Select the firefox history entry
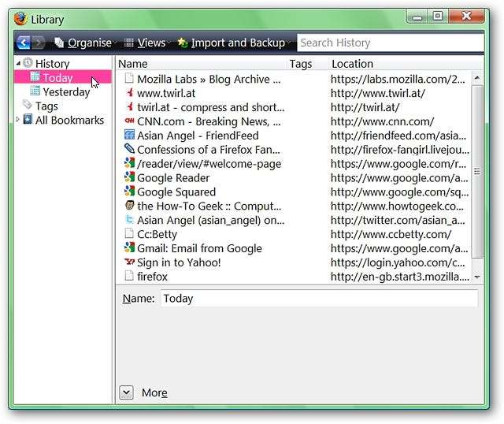The image size is (504, 424). pyautogui.click(x=152, y=277)
